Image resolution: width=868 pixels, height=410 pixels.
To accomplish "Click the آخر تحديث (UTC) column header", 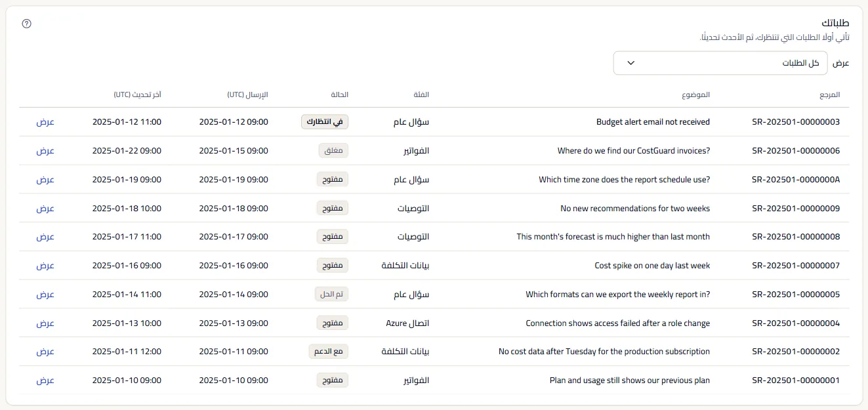I will coord(137,95).
